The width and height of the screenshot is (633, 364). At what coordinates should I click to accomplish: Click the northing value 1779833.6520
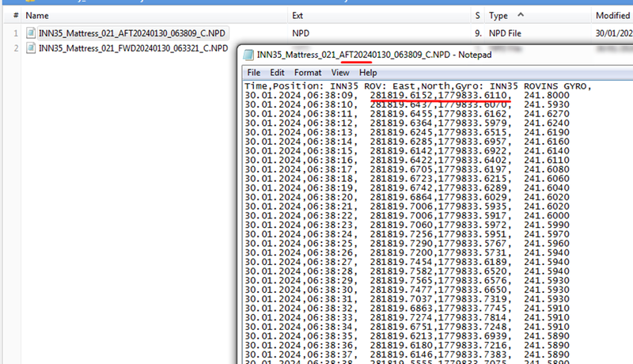coord(472,271)
